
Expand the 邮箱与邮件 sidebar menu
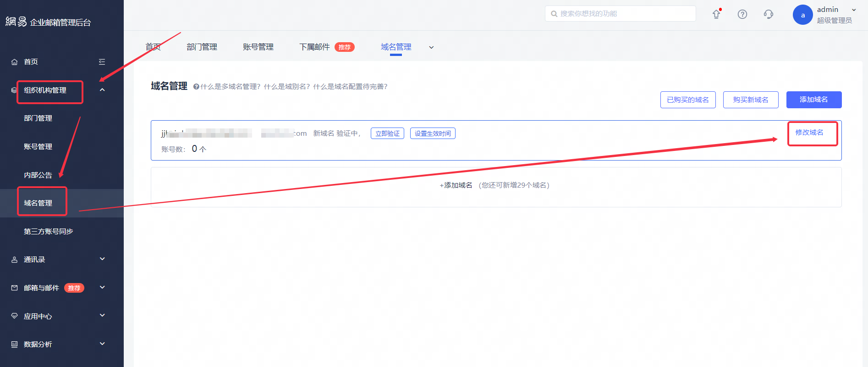(102, 288)
